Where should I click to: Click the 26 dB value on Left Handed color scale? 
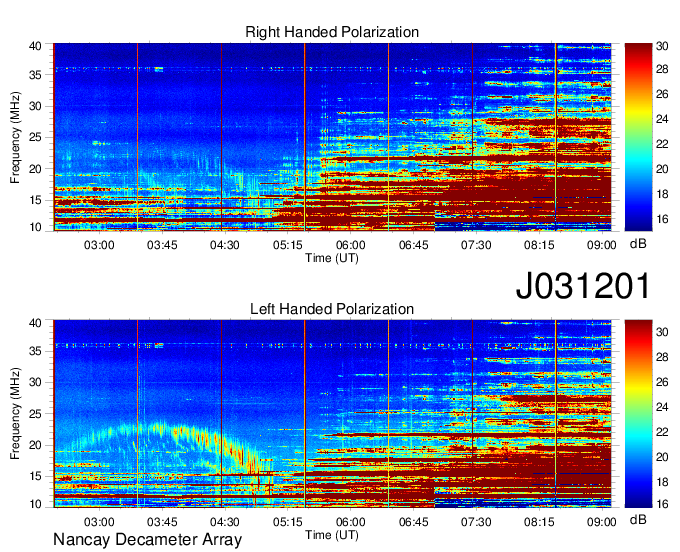(x=662, y=382)
